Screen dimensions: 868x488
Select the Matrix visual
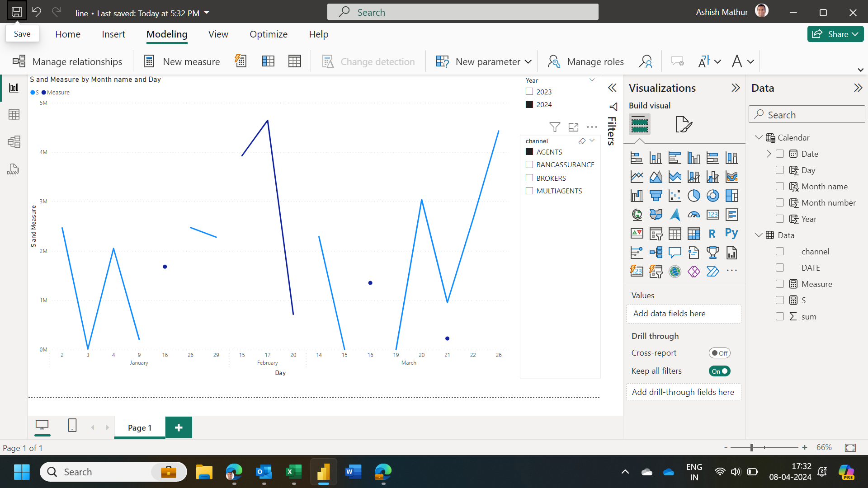[x=693, y=234]
